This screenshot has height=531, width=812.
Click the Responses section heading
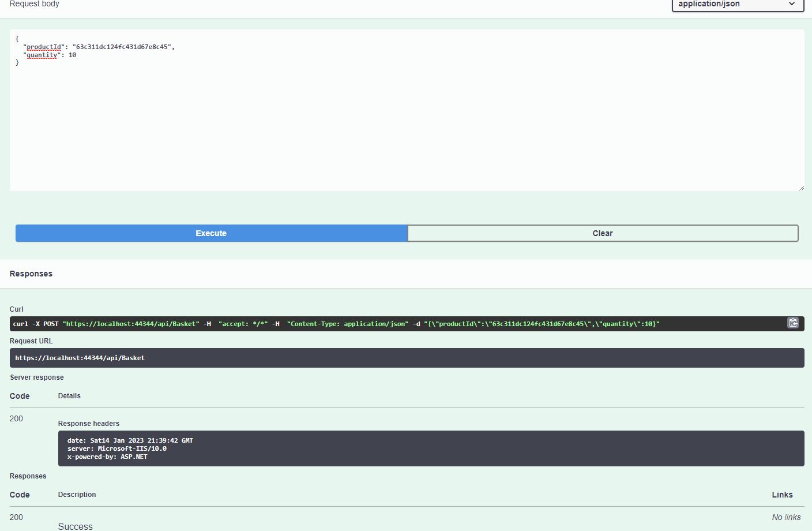click(31, 274)
